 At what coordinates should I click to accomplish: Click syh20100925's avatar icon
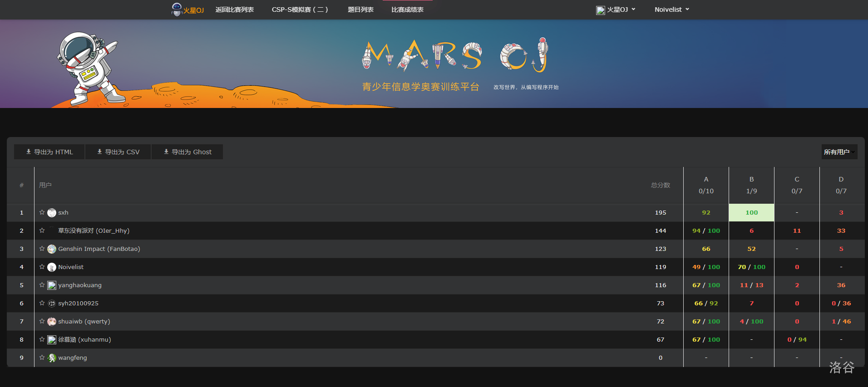pyautogui.click(x=52, y=304)
